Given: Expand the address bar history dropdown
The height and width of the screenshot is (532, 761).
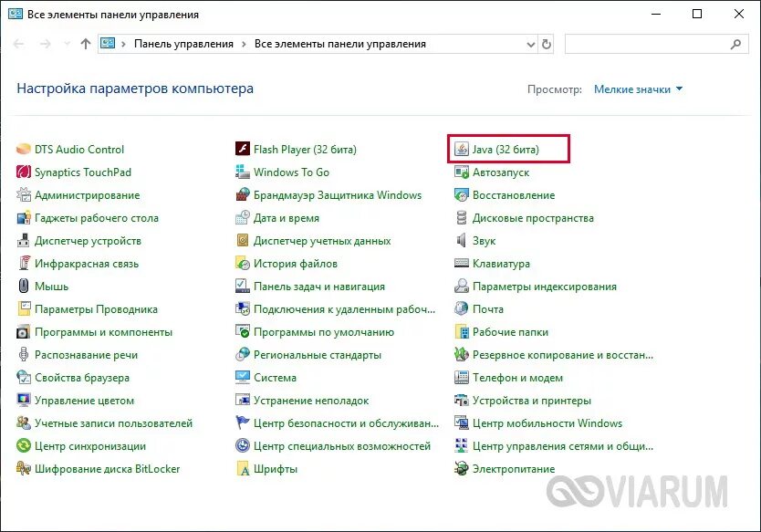Looking at the screenshot, I should [530, 44].
